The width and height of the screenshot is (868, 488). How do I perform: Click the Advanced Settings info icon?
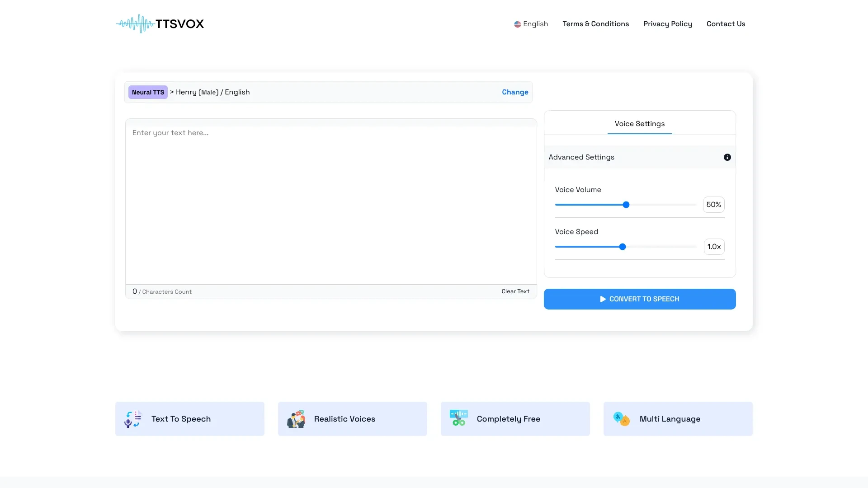727,157
